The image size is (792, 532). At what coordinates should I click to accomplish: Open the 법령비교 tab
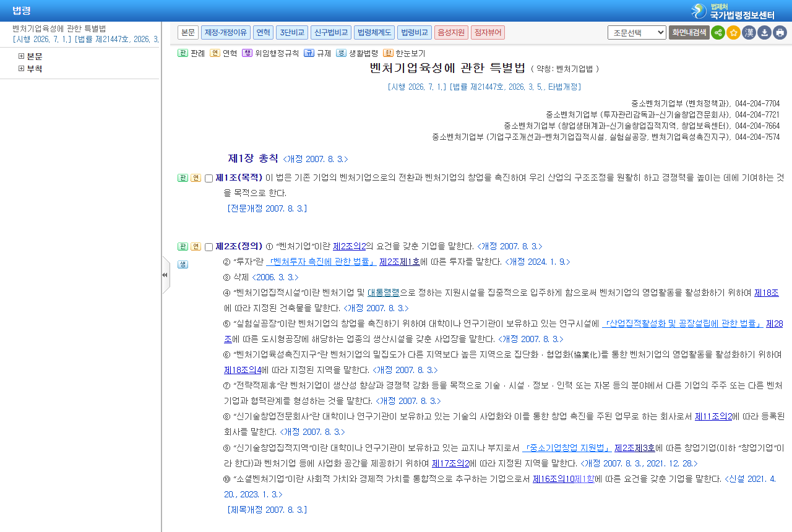click(414, 32)
